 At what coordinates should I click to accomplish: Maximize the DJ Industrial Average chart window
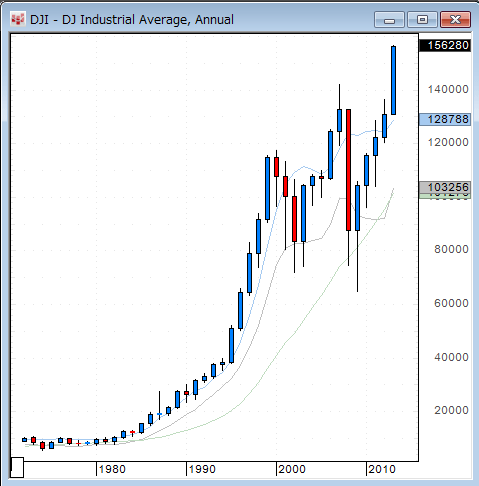pyautogui.click(x=422, y=19)
